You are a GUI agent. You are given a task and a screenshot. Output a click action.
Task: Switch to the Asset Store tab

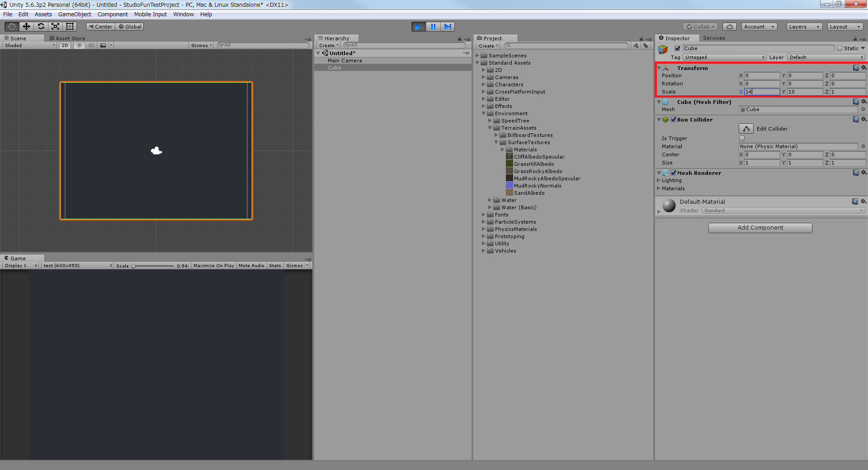coord(67,38)
